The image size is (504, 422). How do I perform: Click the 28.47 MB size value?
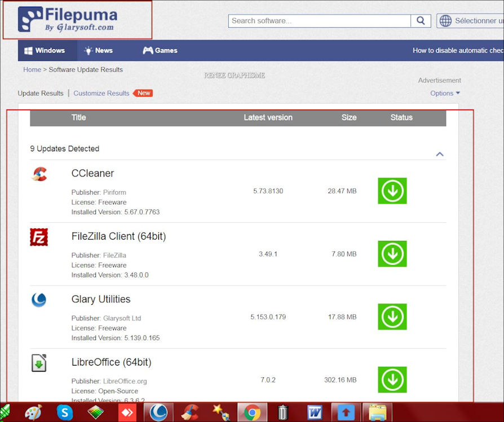point(342,191)
